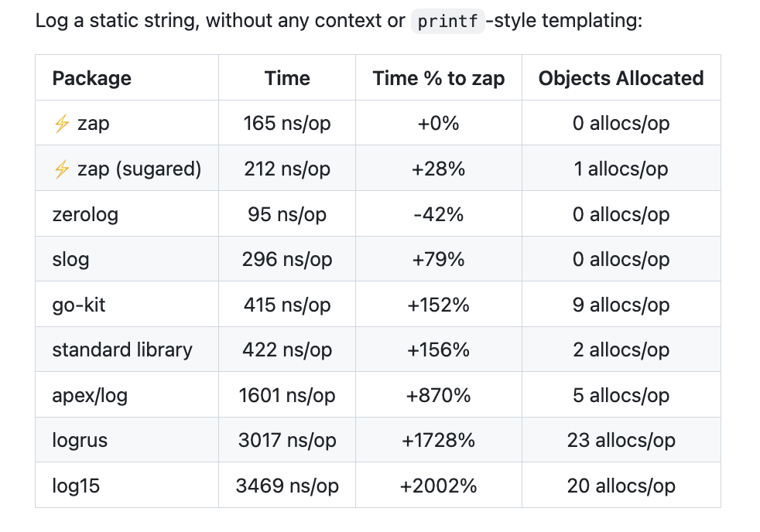Click the Objects Allocated column header

click(x=621, y=78)
